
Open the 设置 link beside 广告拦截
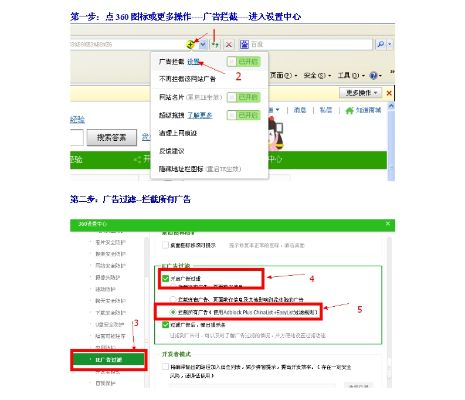point(193,62)
